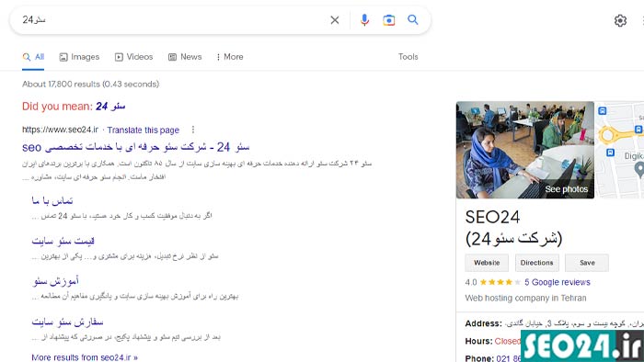Follow the Did you mean 24 سئو suggestion

pyautogui.click(x=110, y=107)
